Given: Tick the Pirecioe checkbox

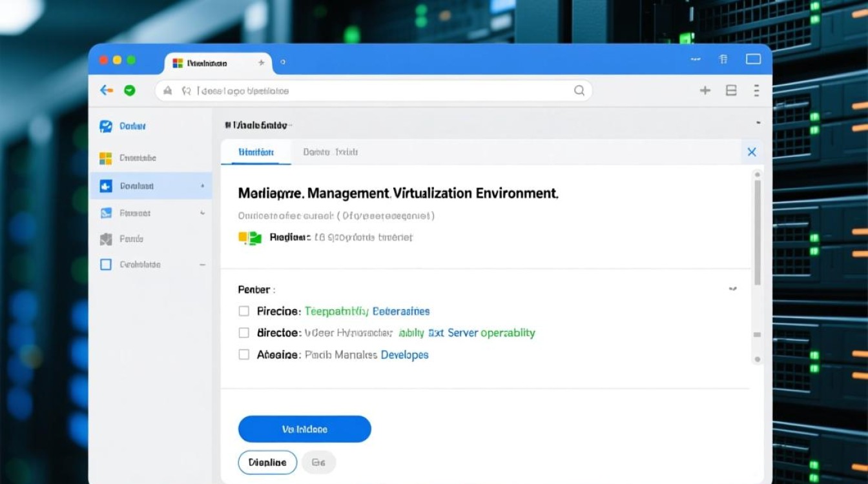Looking at the screenshot, I should point(244,311).
